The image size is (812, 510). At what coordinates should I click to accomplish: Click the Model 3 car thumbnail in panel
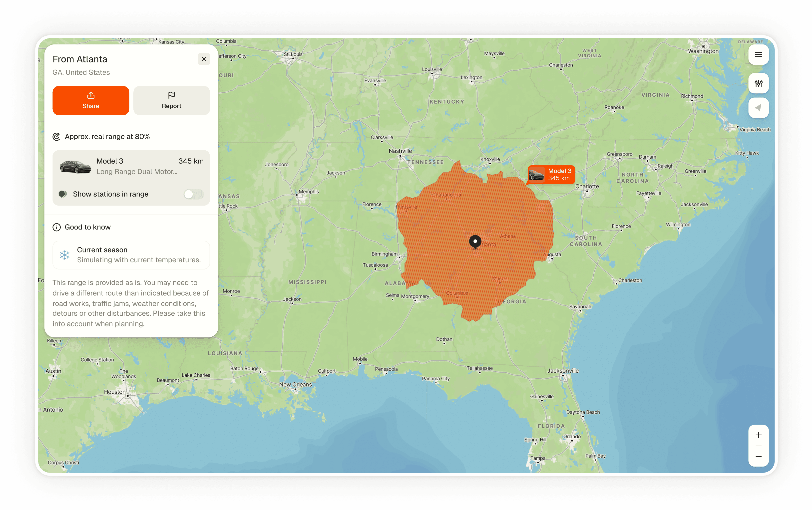75,167
